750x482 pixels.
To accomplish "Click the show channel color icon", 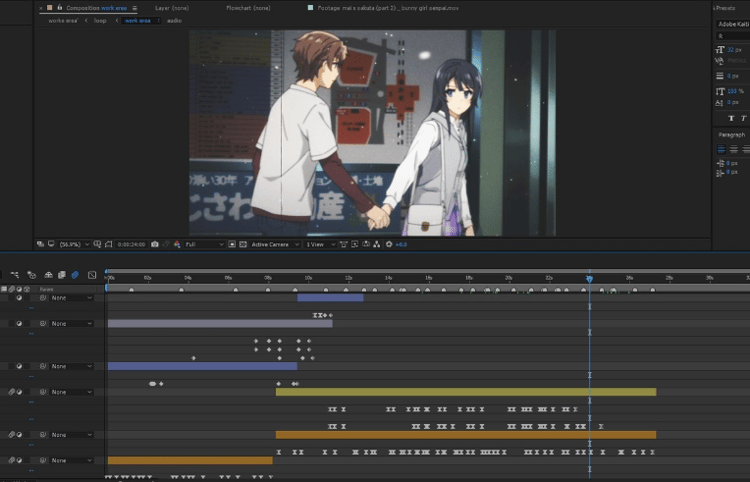I will (177, 244).
